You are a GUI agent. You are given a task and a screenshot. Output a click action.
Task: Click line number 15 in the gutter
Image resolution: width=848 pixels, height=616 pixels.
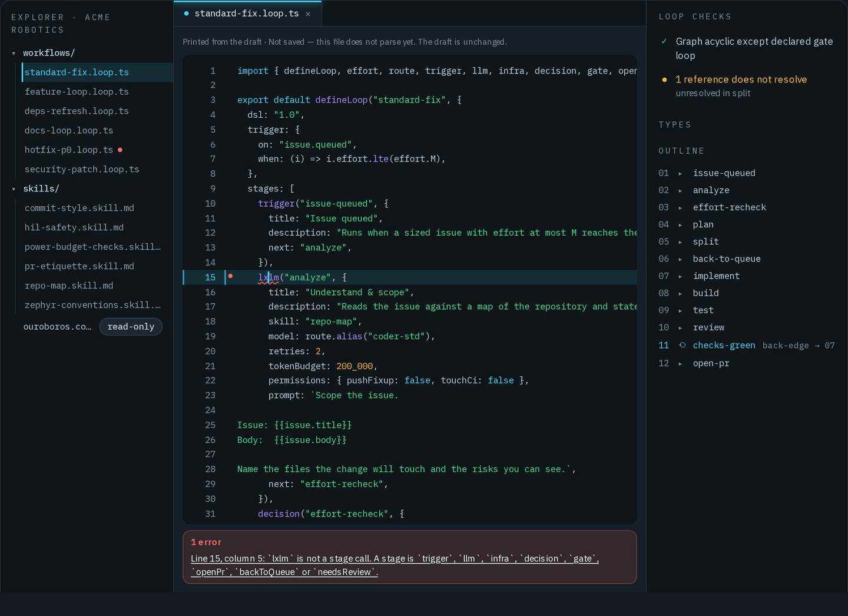pos(210,277)
